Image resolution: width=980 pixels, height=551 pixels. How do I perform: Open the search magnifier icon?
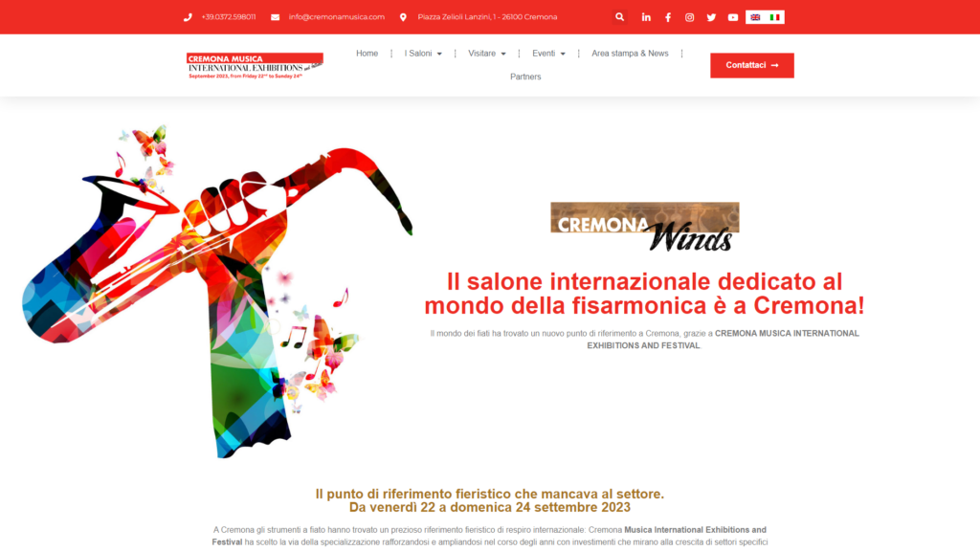619,17
